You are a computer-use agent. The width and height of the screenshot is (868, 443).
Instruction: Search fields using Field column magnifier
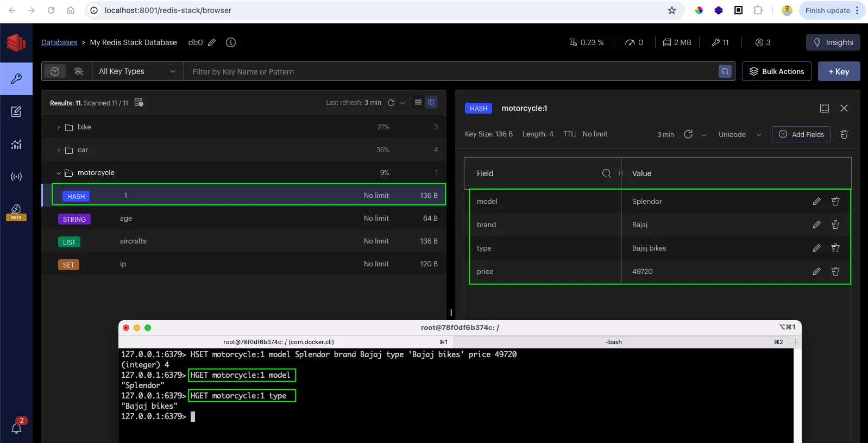pyautogui.click(x=607, y=173)
